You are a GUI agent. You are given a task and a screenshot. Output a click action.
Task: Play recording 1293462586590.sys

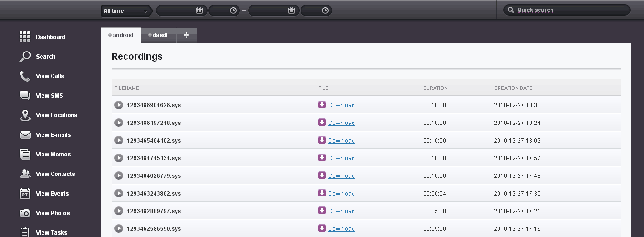point(119,228)
